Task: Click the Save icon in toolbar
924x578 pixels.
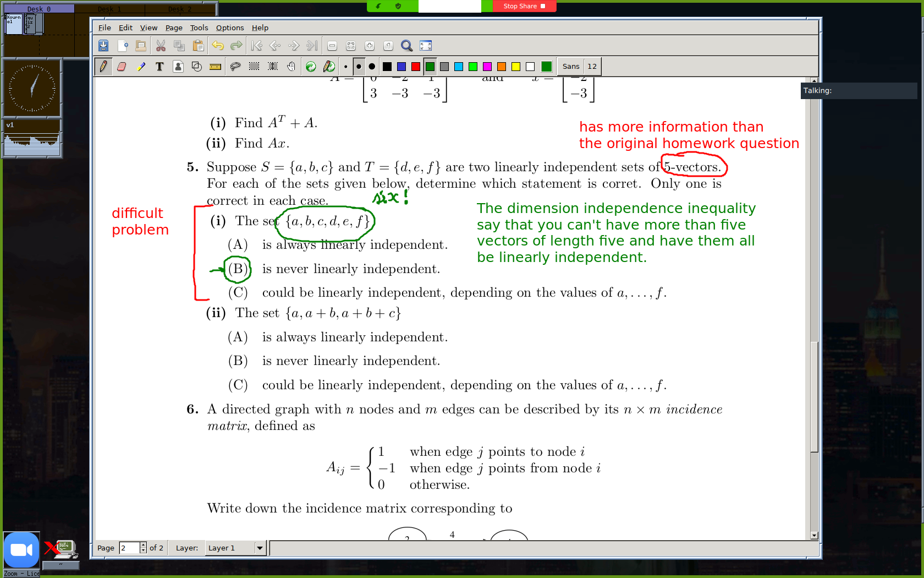Action: [103, 46]
